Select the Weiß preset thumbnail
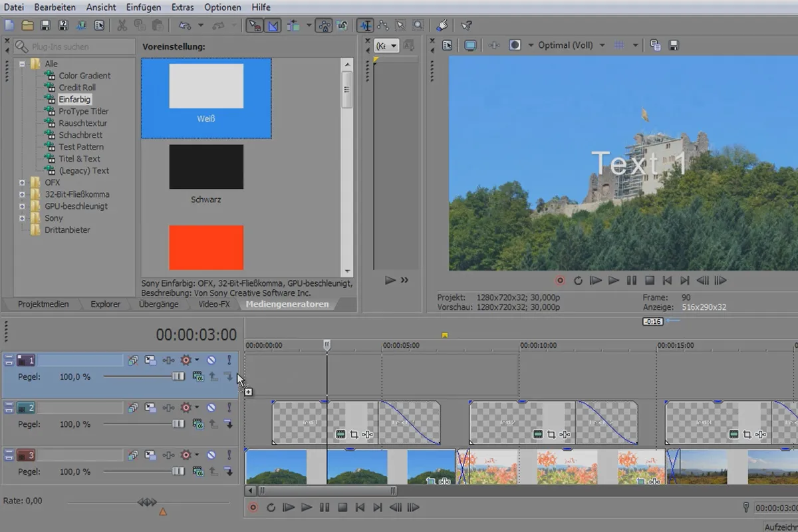This screenshot has width=798, height=532. click(x=206, y=86)
